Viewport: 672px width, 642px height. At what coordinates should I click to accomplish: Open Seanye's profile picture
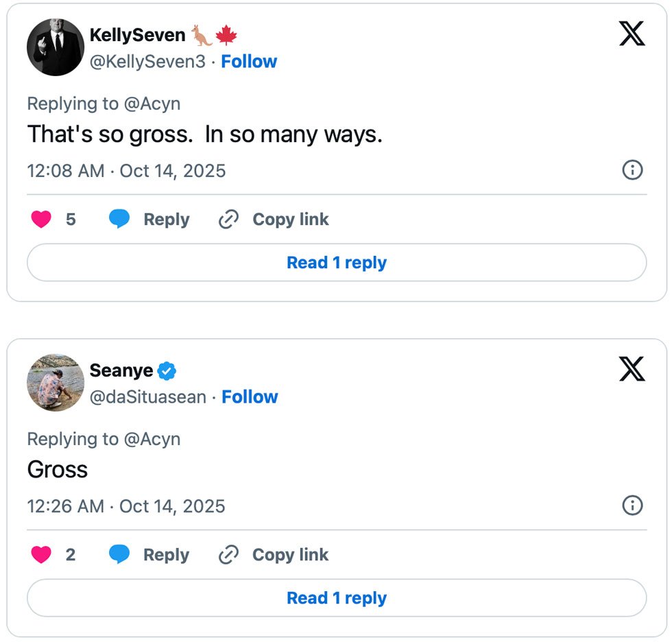click(x=56, y=383)
